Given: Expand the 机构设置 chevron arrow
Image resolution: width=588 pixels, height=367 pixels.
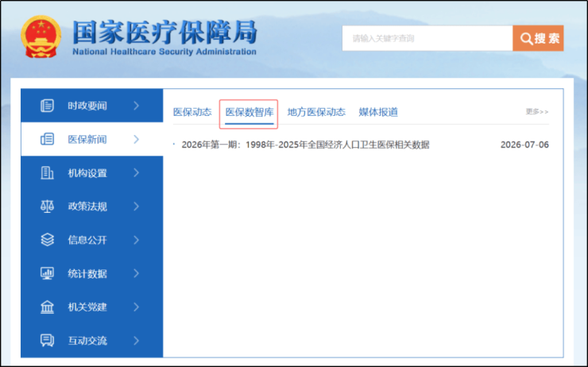Looking at the screenshot, I should tap(137, 173).
